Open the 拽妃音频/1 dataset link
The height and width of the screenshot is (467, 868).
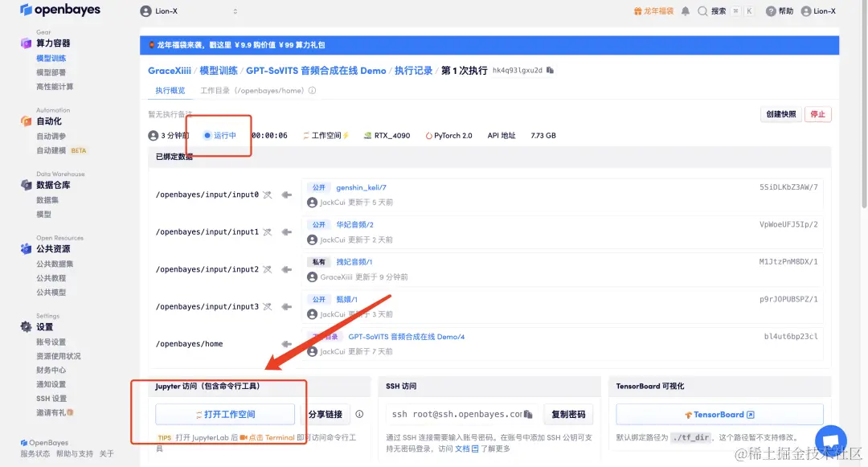click(354, 262)
